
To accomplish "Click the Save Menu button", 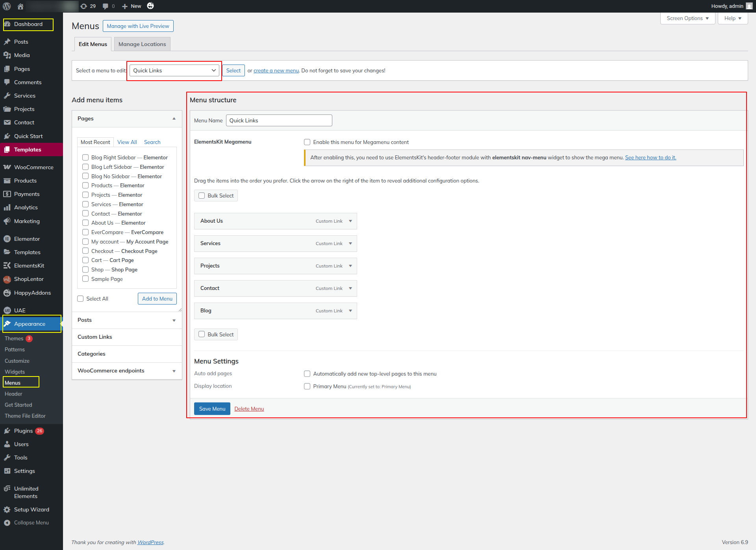I will pyautogui.click(x=212, y=409).
